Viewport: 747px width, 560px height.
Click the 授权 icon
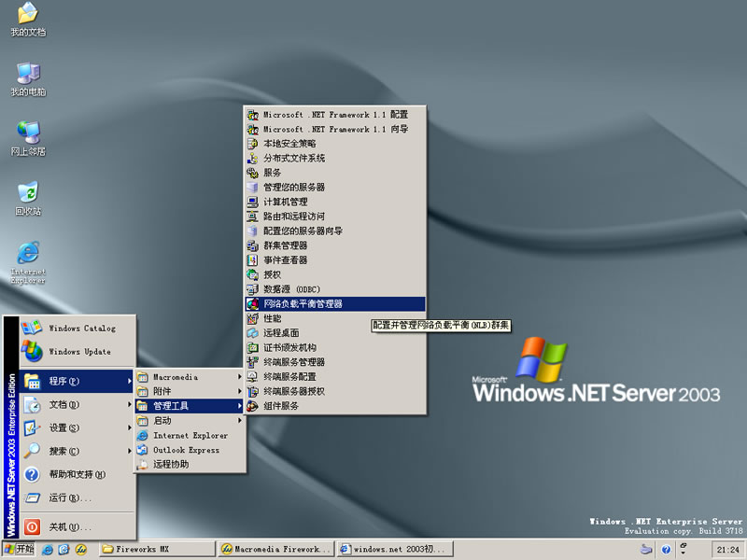[x=252, y=274]
